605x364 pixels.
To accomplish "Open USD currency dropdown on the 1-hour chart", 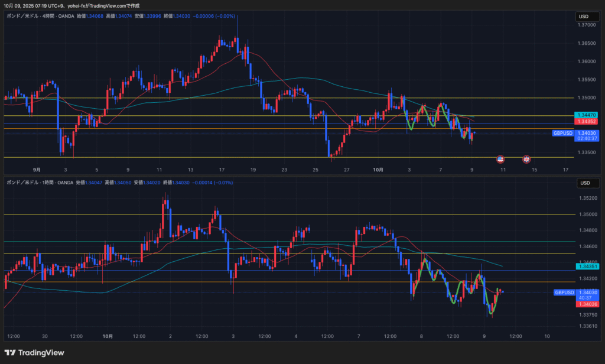I will point(584,183).
